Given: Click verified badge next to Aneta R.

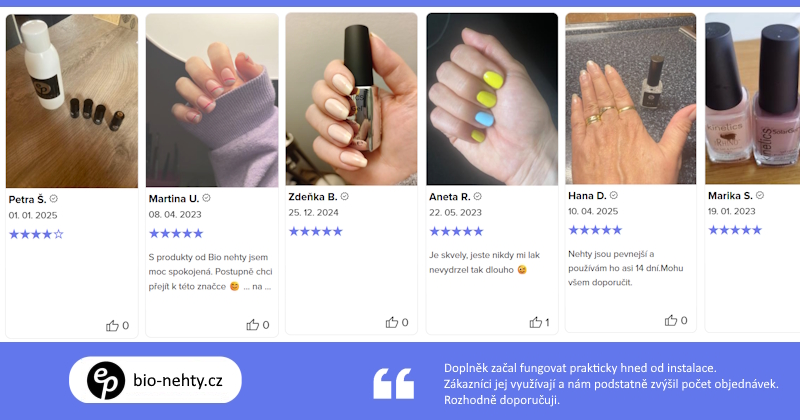Looking at the screenshot, I should click(x=478, y=196).
